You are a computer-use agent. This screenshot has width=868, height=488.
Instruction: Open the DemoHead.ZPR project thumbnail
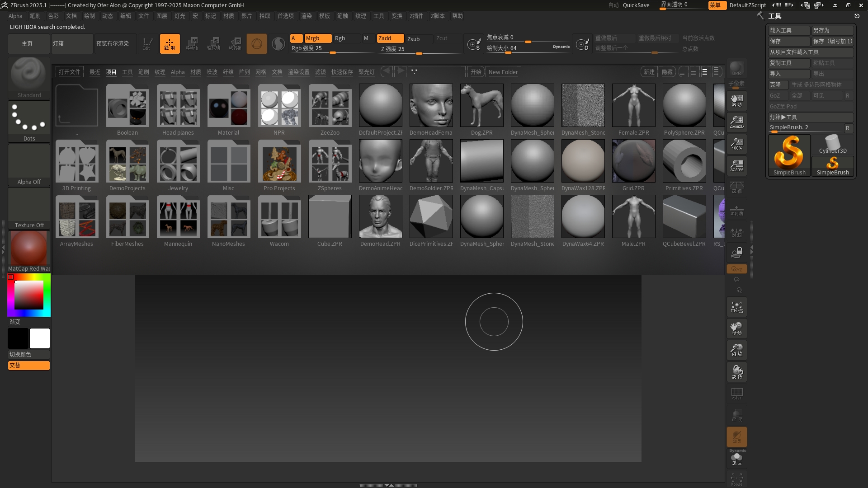coord(380,216)
